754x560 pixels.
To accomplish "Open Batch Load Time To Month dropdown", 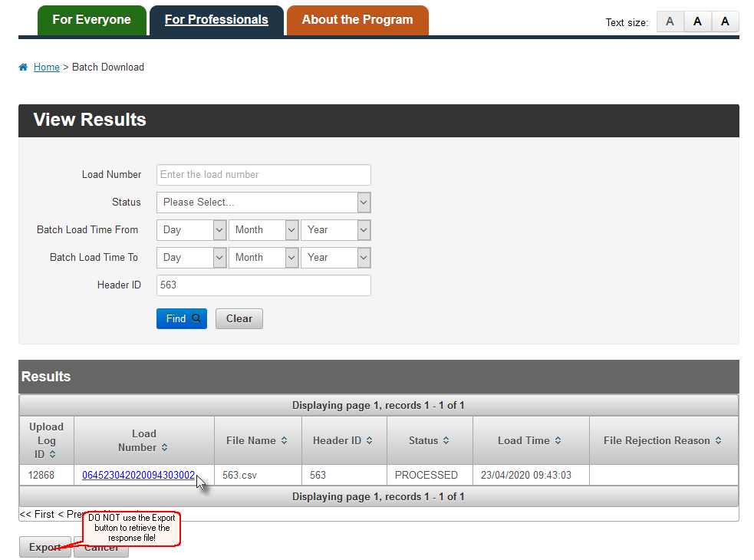I will tap(264, 258).
